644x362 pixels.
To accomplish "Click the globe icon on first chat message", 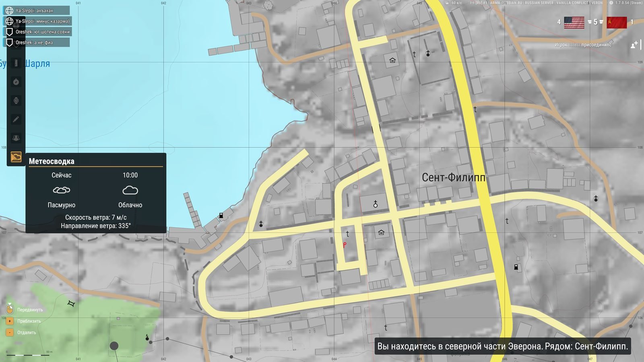I will click(9, 10).
